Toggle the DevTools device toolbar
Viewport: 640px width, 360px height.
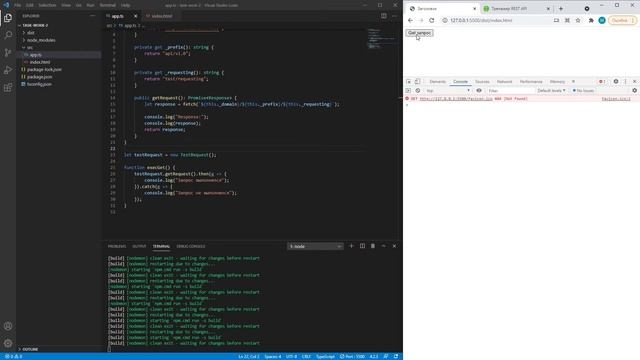click(x=418, y=82)
